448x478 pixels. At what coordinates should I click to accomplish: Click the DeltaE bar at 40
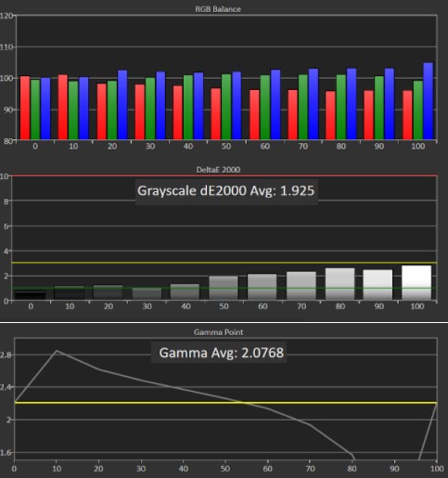tap(185, 292)
